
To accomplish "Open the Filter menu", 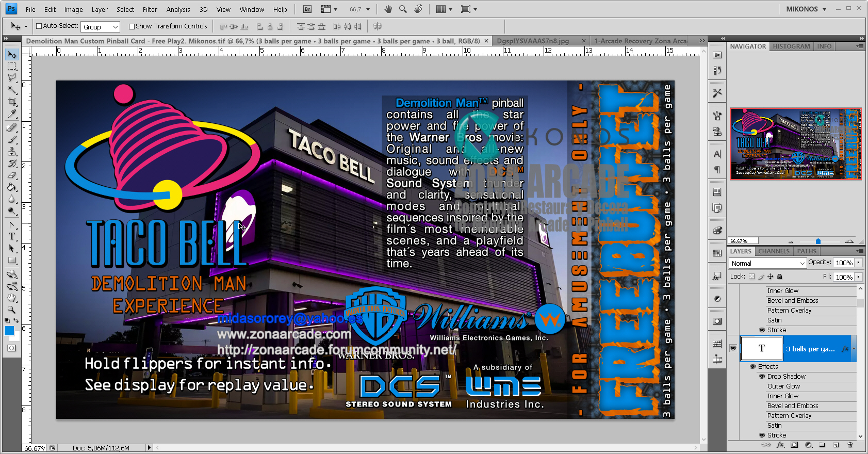I will pos(150,9).
